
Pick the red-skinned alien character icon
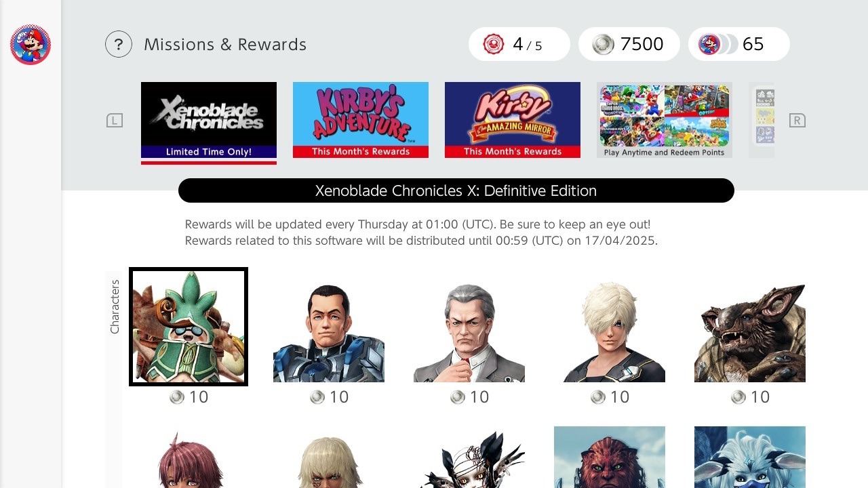[610, 457]
